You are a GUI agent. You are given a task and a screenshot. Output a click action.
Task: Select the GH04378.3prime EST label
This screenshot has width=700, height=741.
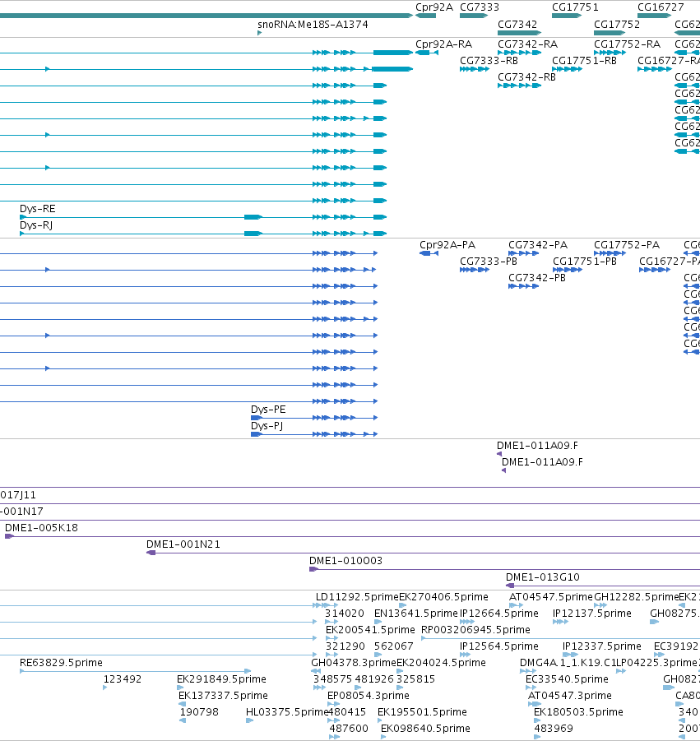354,663
